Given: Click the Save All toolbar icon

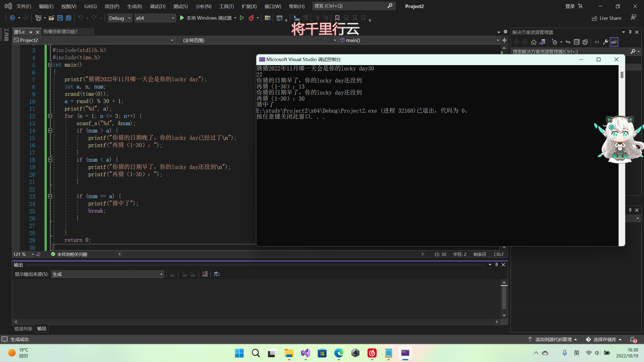Looking at the screenshot, I should pos(68,18).
